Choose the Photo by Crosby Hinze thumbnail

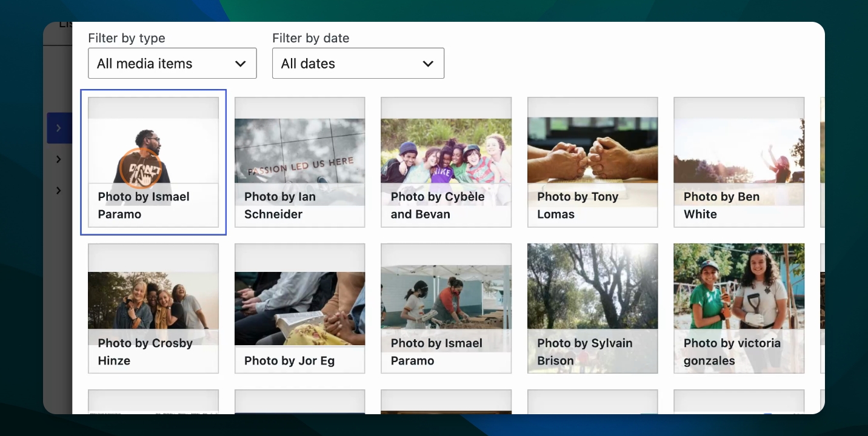click(x=153, y=309)
